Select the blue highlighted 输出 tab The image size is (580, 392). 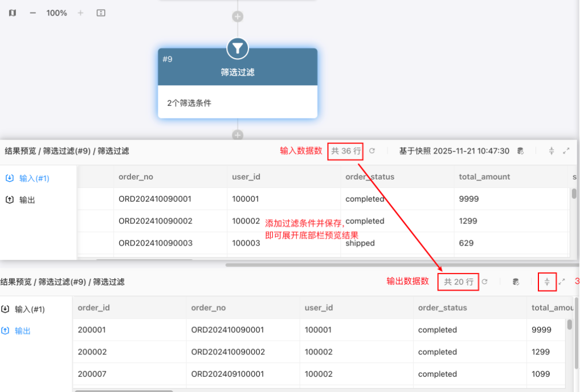pos(23,330)
